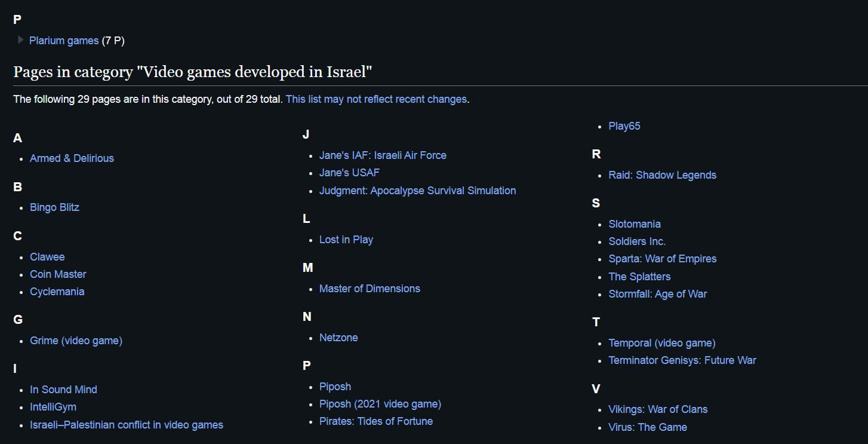This screenshot has height=444, width=868.
Task: Open Temporal (video game) article
Action: (x=661, y=343)
